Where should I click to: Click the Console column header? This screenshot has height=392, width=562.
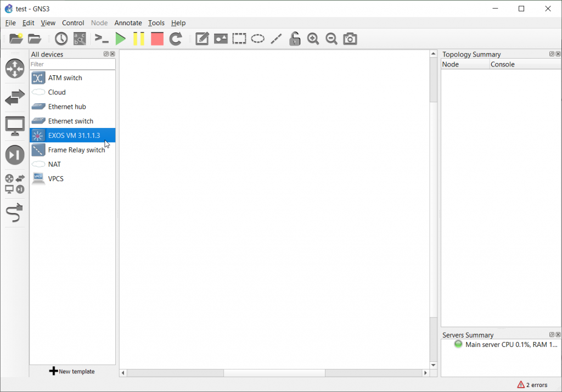point(525,65)
